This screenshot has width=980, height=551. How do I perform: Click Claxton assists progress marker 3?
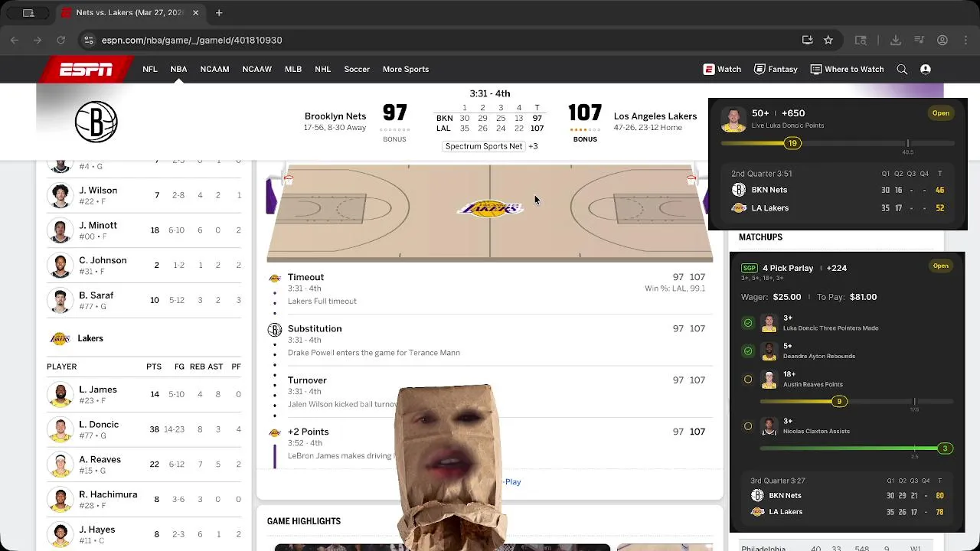tap(945, 448)
